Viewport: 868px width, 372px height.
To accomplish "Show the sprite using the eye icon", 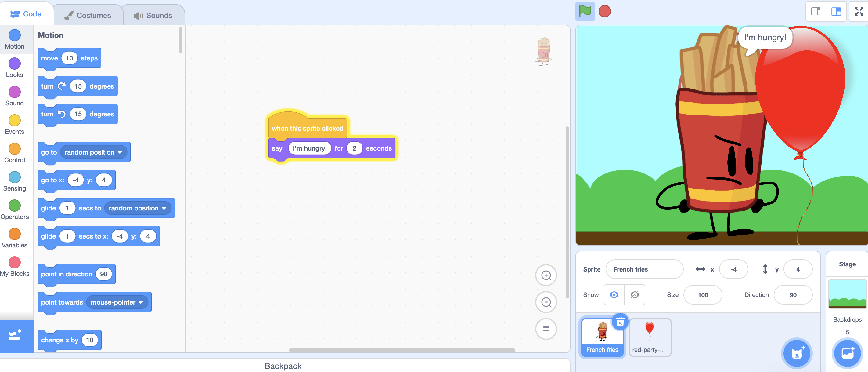I will (614, 295).
